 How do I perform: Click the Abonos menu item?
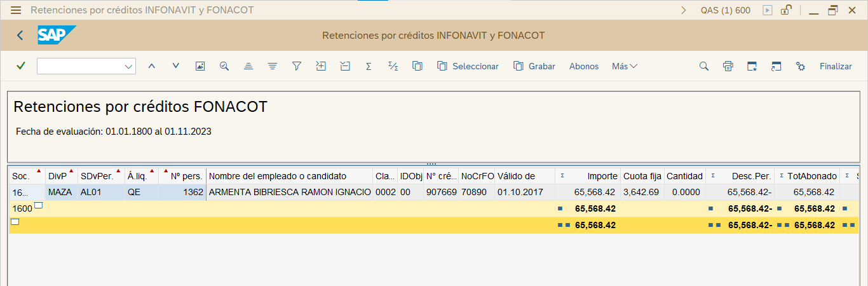point(583,66)
